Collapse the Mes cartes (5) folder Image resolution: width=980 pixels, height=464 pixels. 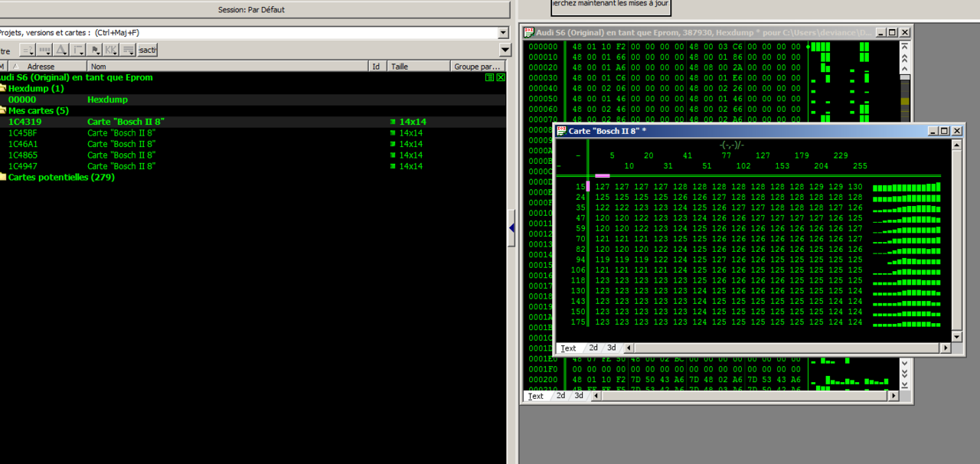tap(3, 110)
